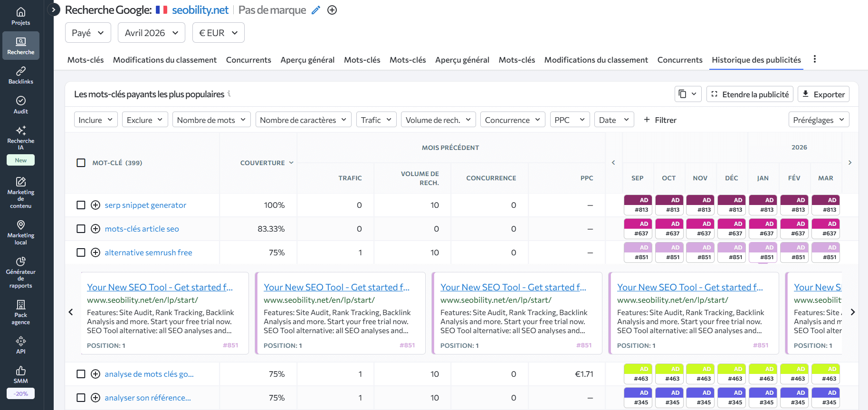The image size is (868, 410).
Task: Open Recherche section in sidebar
Action: tap(20, 46)
